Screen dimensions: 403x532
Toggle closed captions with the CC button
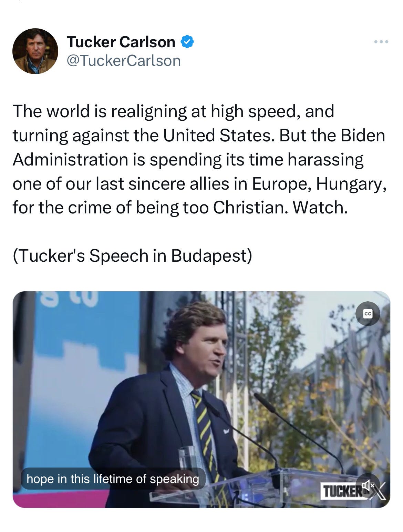[368, 314]
